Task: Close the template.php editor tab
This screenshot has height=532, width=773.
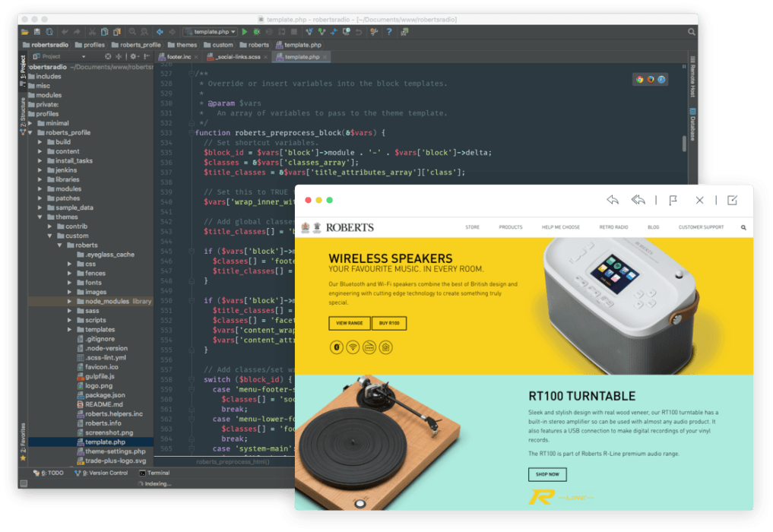Action: tap(325, 57)
